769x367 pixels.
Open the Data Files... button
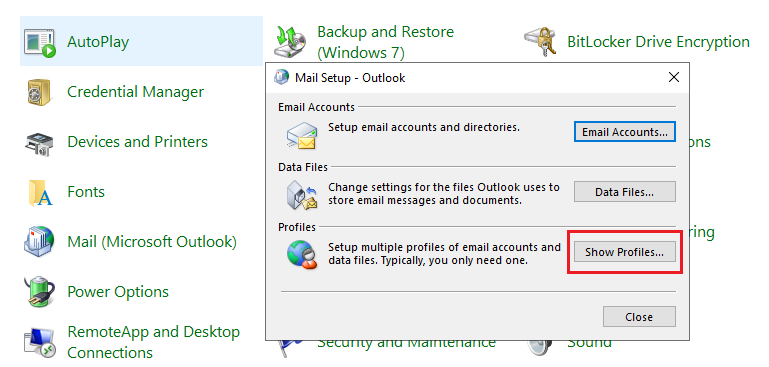(625, 192)
